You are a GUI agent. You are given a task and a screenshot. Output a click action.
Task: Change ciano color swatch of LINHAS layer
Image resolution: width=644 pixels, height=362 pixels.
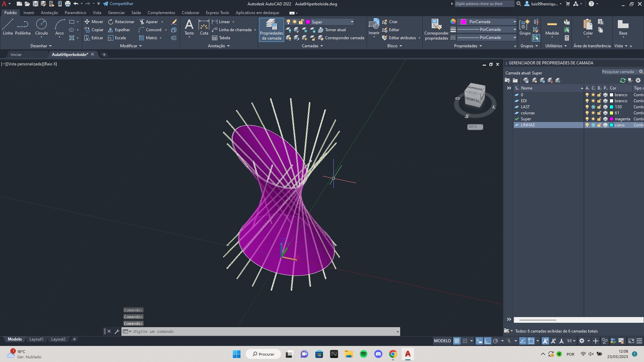coord(611,125)
